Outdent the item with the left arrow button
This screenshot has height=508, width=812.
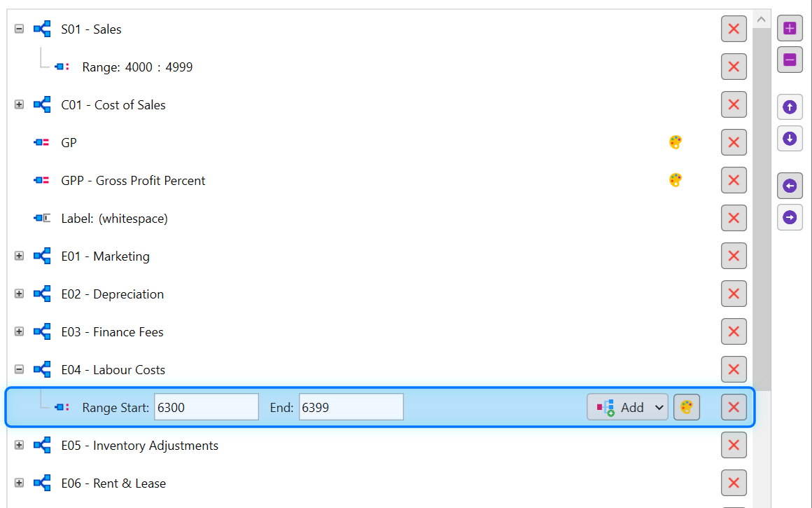click(790, 186)
